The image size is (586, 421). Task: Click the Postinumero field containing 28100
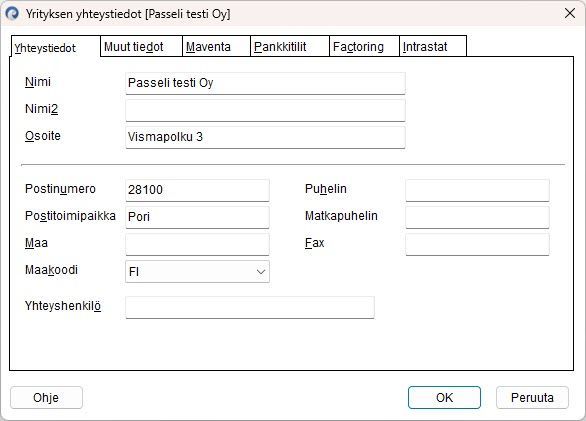click(197, 190)
